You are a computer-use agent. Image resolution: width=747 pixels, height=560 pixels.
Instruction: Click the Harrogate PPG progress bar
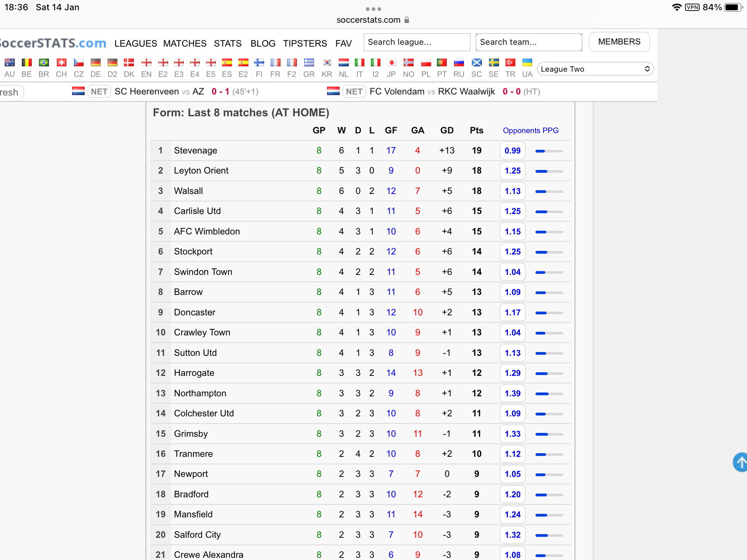[x=549, y=373]
